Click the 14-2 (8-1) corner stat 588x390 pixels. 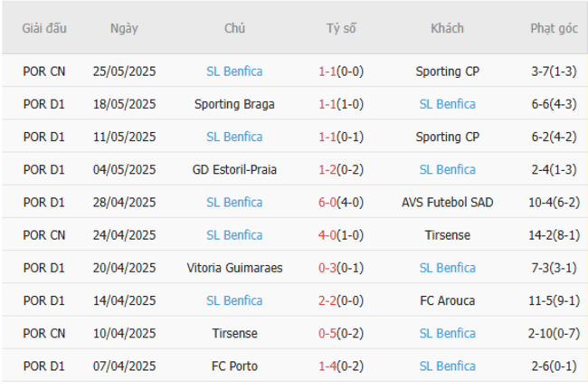pos(554,235)
